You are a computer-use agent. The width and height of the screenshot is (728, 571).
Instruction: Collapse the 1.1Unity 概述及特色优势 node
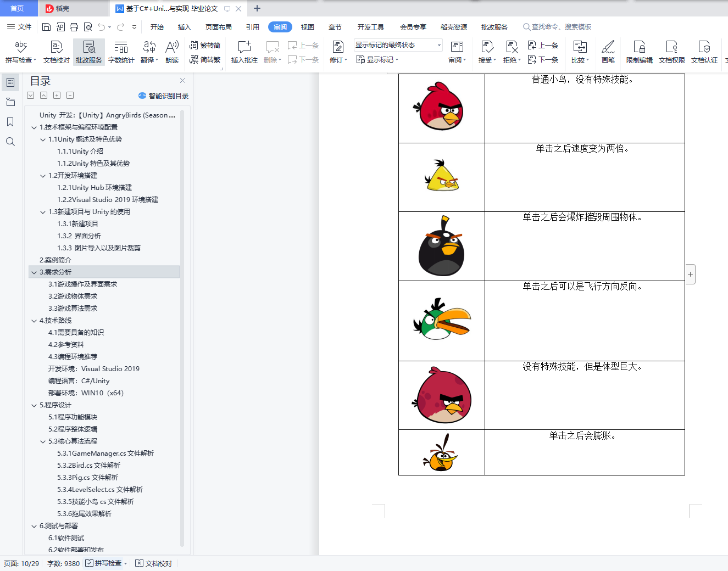tap(43, 139)
